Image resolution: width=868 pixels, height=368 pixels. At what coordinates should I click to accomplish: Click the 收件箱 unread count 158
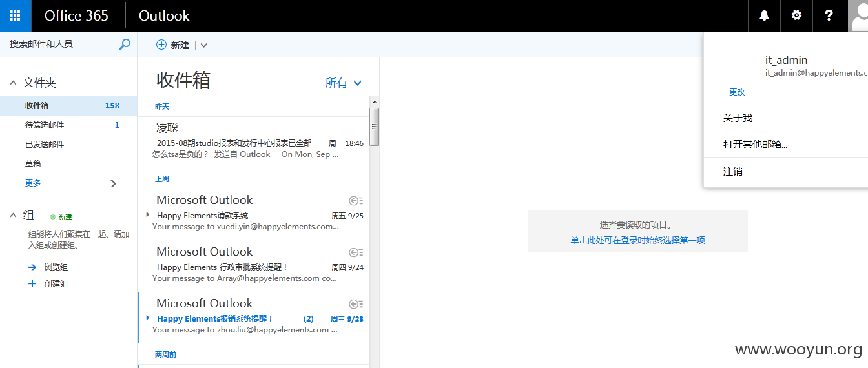pyautogui.click(x=112, y=106)
